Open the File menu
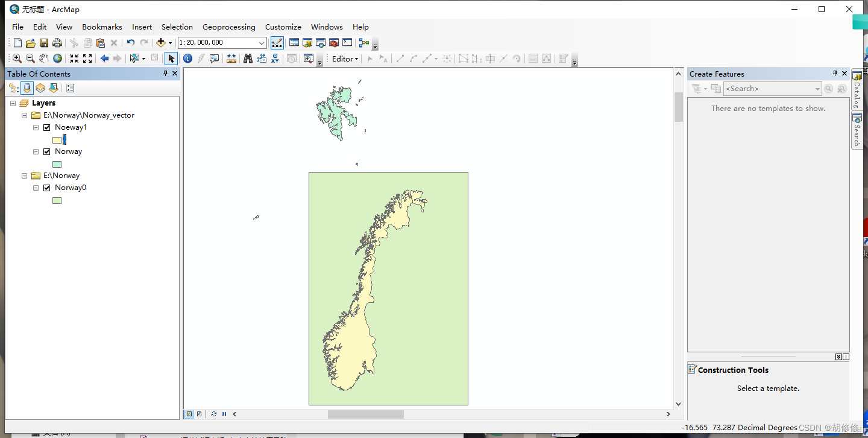868x438 pixels. point(18,27)
